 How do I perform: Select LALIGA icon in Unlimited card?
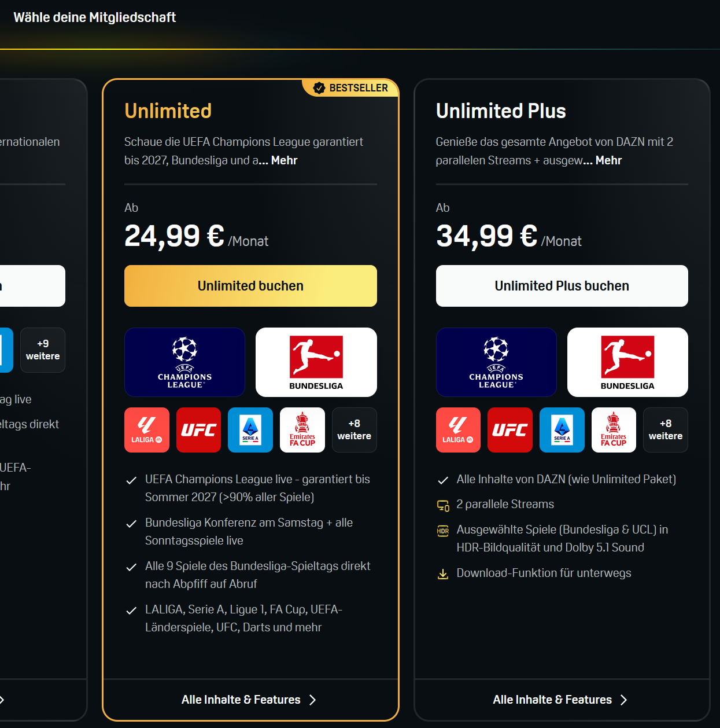click(x=147, y=430)
